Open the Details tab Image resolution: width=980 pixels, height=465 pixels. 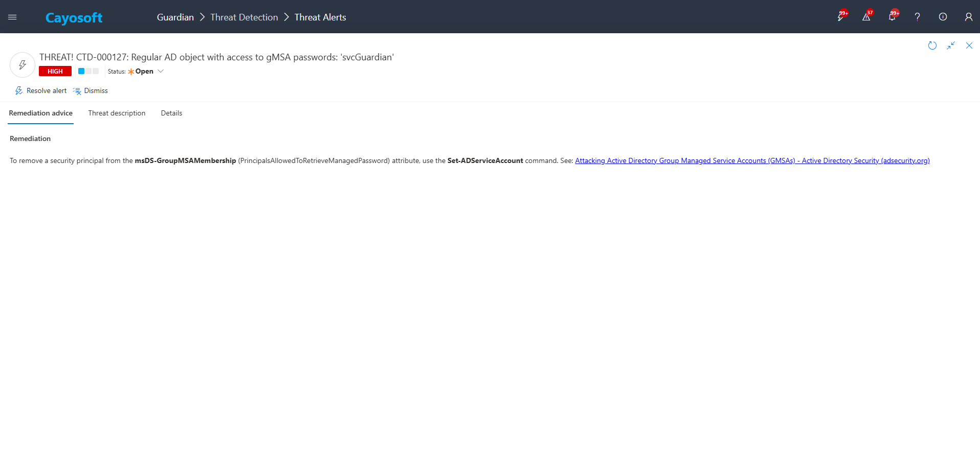click(x=171, y=113)
